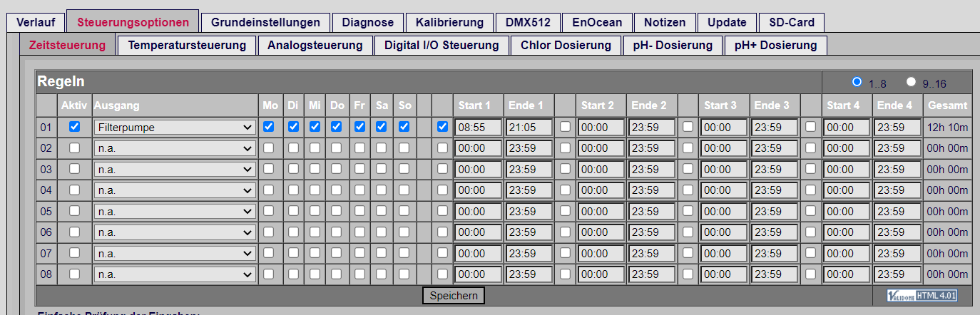Click Start 4 field in rule 08
The width and height of the screenshot is (980, 315).
pyautogui.click(x=846, y=275)
